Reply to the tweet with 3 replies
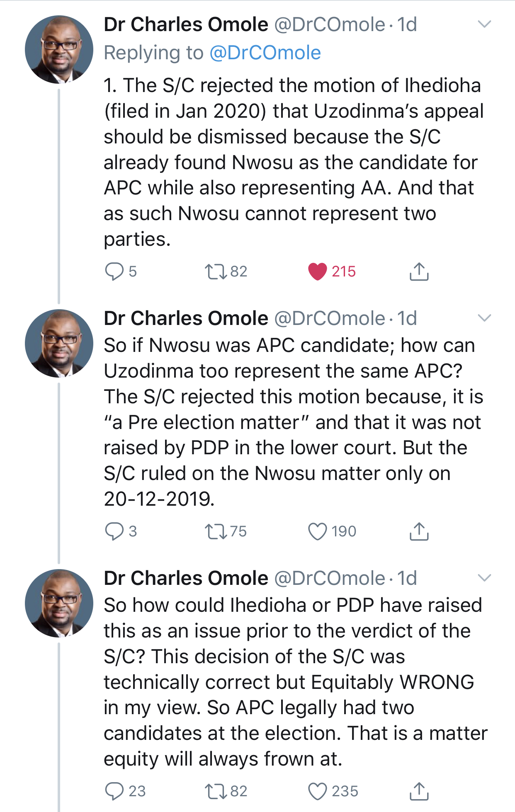Image resolution: width=515 pixels, height=812 pixels. coord(114,531)
